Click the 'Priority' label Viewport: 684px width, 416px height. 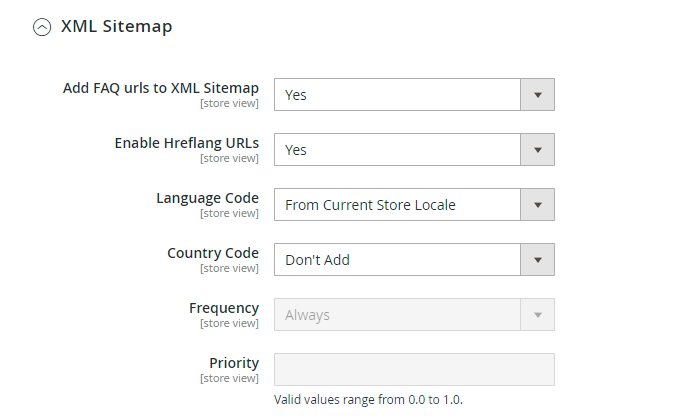click(234, 363)
